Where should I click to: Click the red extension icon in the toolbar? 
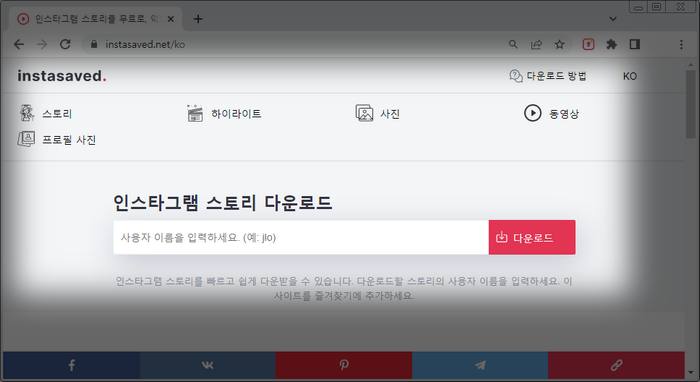coord(588,44)
